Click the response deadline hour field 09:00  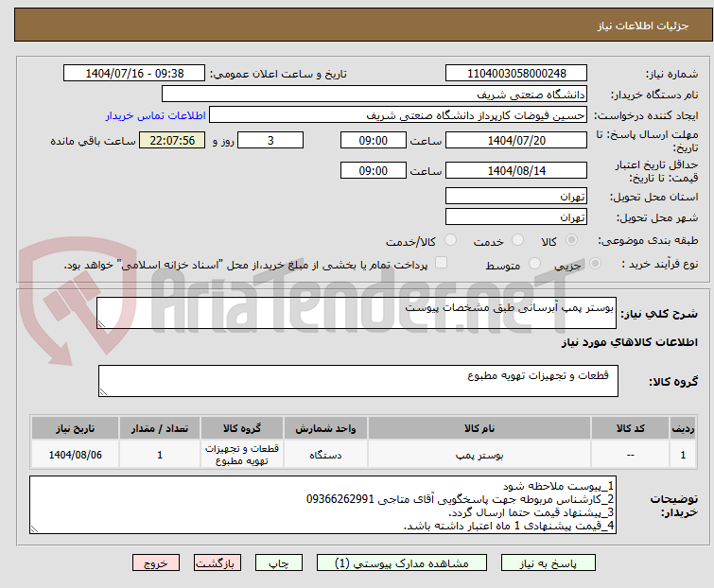tap(373, 140)
